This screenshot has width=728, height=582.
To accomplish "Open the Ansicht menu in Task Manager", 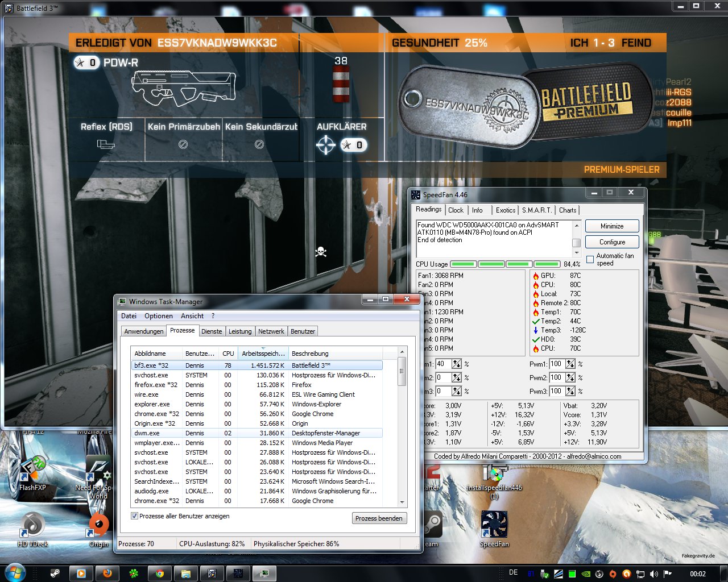I will [x=192, y=316].
